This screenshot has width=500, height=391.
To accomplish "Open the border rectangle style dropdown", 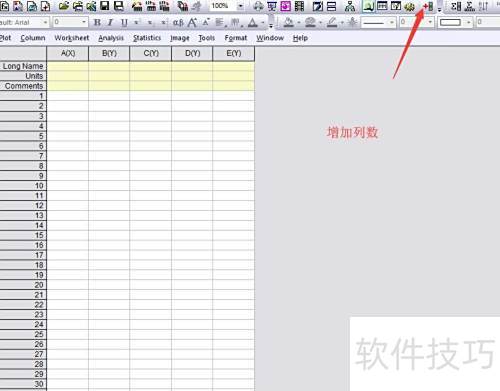I will coord(469,22).
